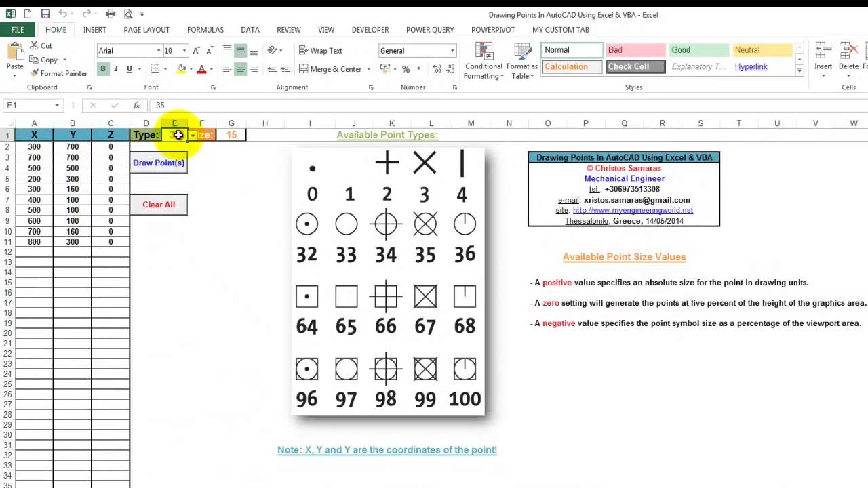Click the Align Right icon
The width and height of the screenshot is (868, 488).
[x=254, y=69]
